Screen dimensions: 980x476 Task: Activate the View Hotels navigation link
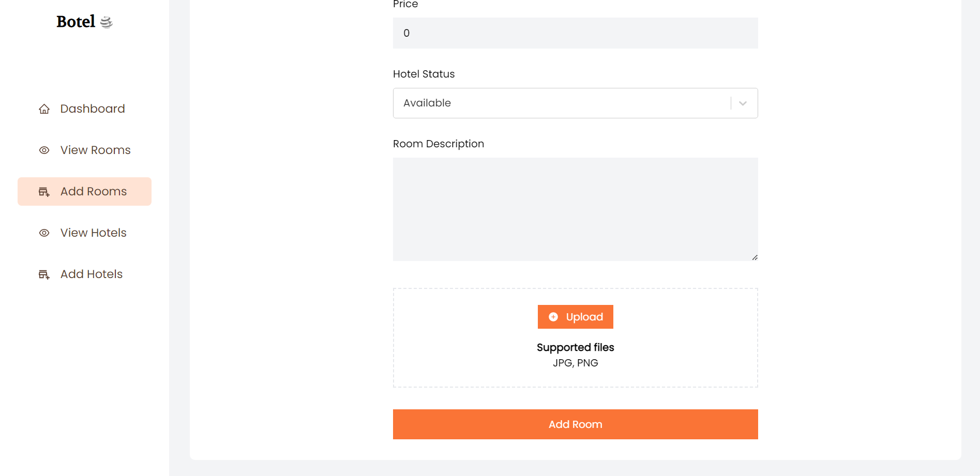(93, 233)
